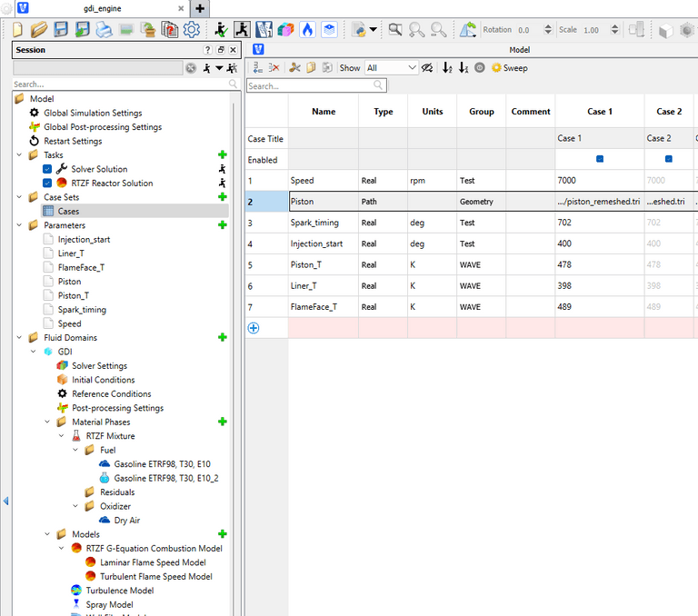Click the flame icon in the top toolbar

tap(307, 30)
